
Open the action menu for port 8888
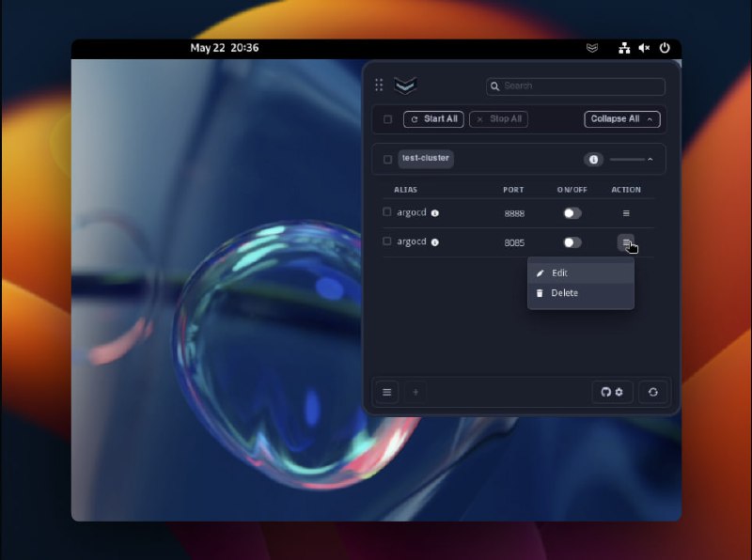coord(626,213)
